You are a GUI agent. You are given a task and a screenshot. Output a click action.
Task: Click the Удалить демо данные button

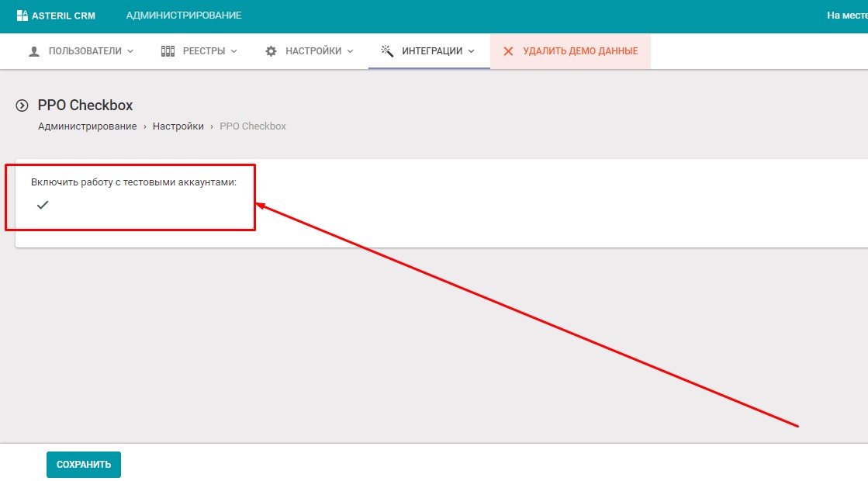[x=570, y=51]
